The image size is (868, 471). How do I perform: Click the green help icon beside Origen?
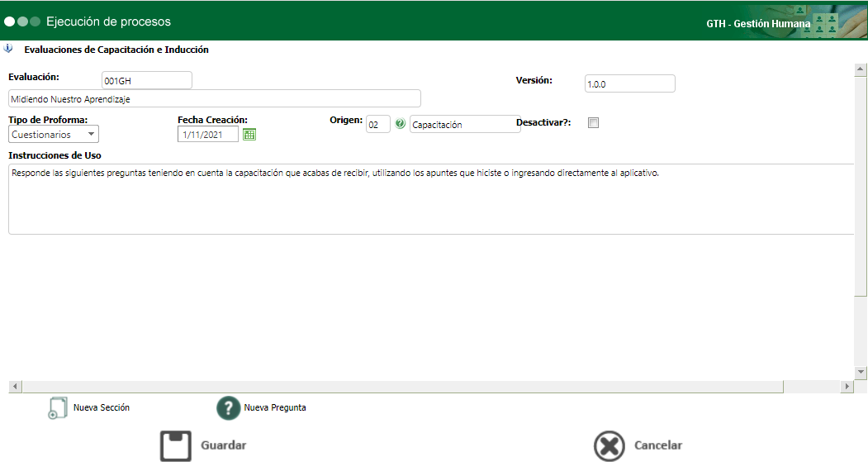tap(401, 124)
